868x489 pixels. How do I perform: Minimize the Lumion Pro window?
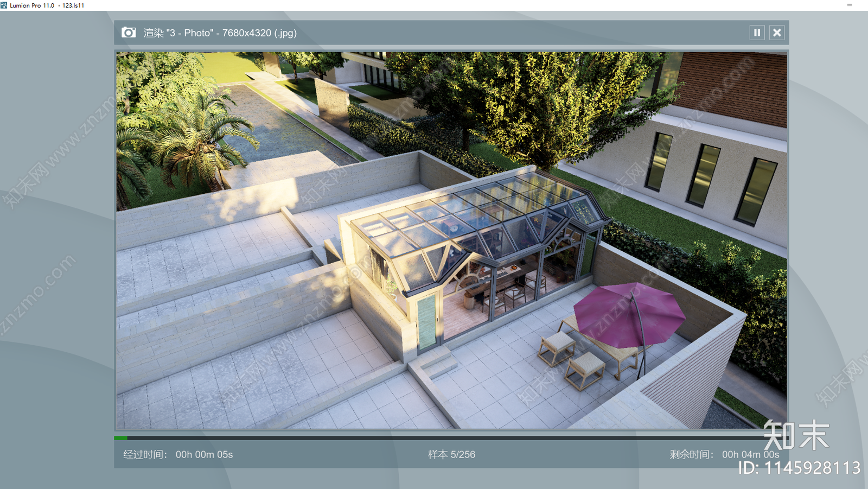(x=850, y=5)
